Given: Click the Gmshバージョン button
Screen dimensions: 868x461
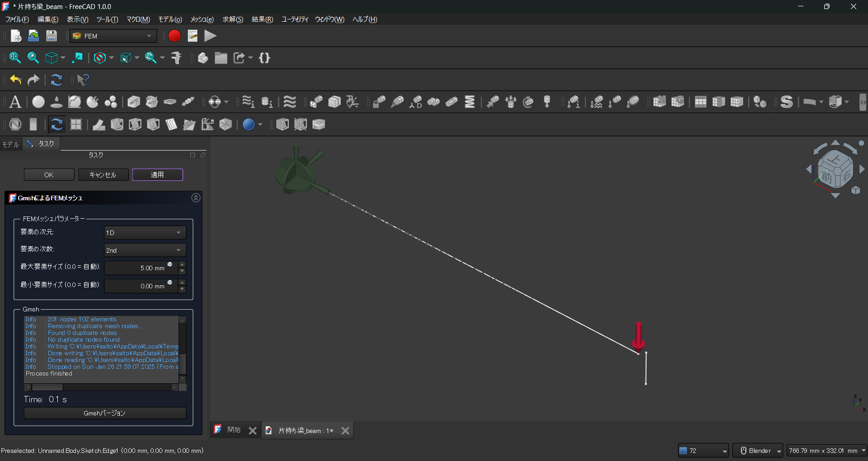Looking at the screenshot, I should pyautogui.click(x=105, y=413).
